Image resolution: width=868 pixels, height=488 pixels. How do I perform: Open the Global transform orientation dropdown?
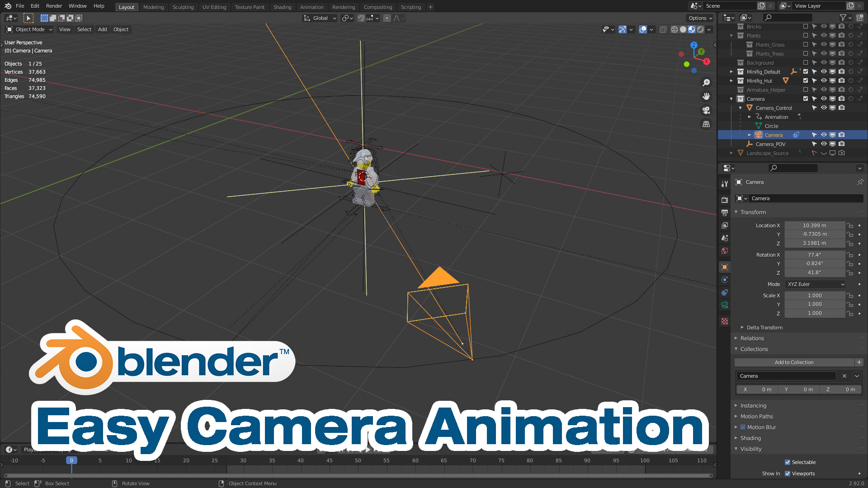tap(320, 18)
